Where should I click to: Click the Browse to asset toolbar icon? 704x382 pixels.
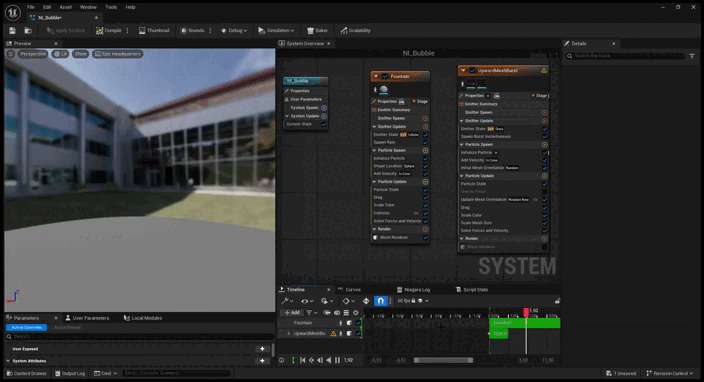[x=28, y=31]
